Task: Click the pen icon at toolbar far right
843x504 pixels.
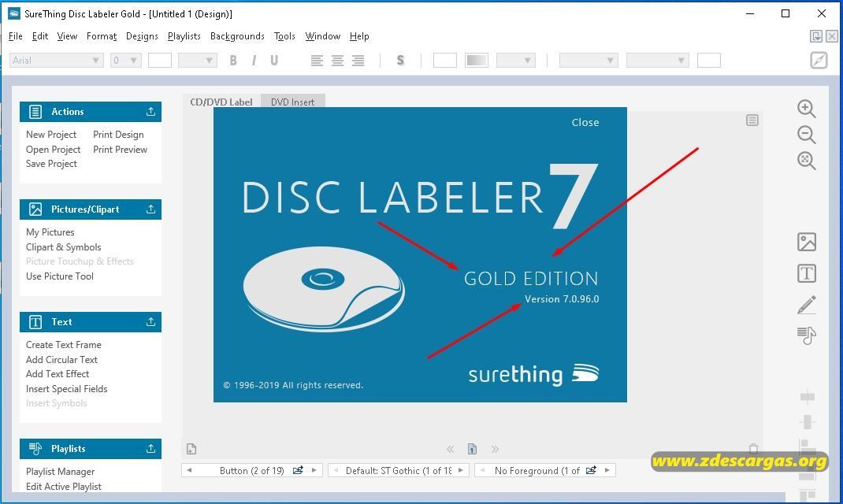Action: (819, 60)
